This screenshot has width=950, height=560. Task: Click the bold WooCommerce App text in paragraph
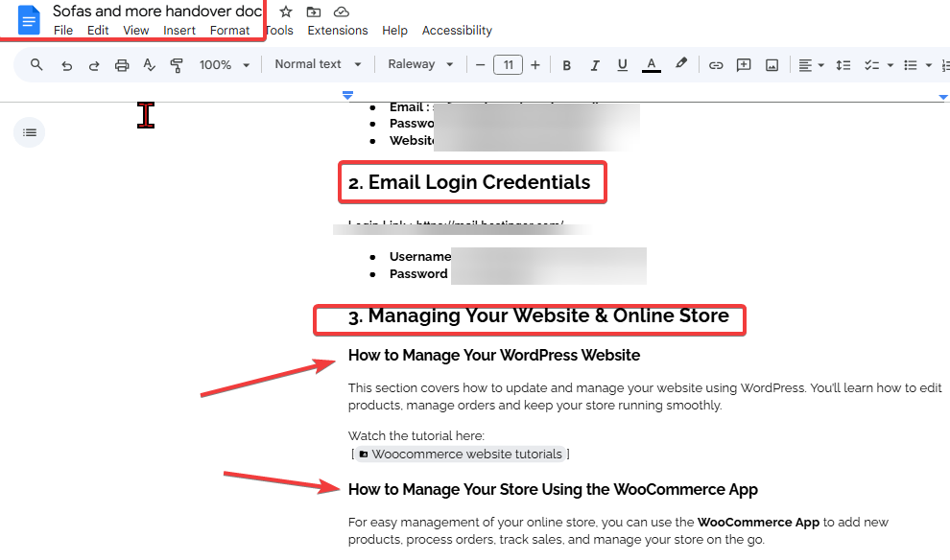[758, 522]
